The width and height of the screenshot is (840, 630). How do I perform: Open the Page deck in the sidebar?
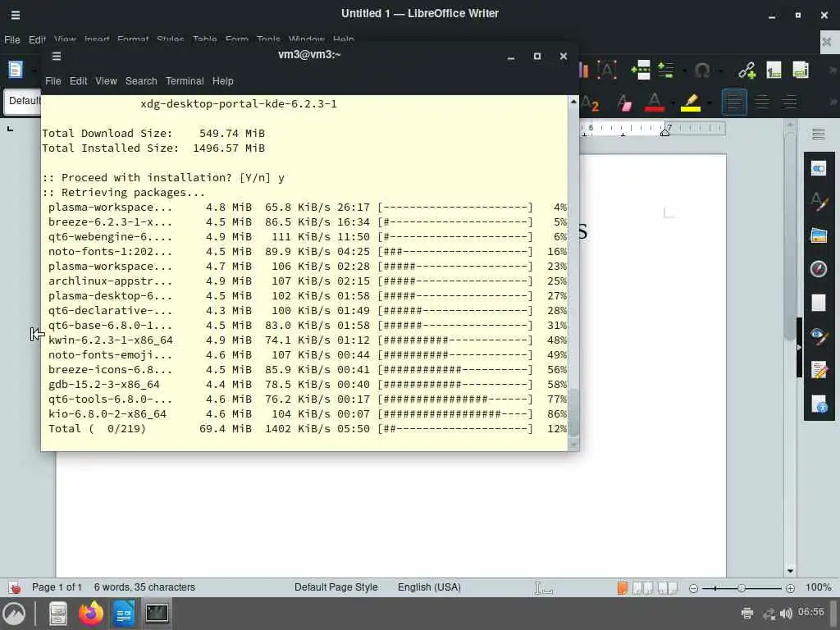point(818,303)
